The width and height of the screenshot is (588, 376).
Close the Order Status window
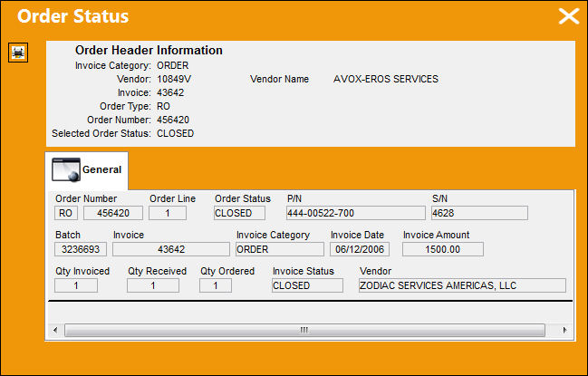click(x=569, y=16)
